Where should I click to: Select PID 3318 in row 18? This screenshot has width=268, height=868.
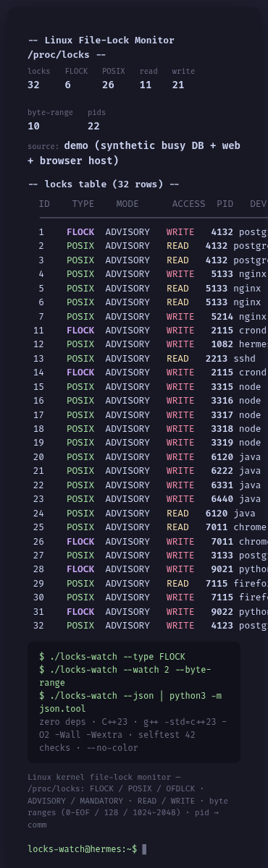point(222,428)
